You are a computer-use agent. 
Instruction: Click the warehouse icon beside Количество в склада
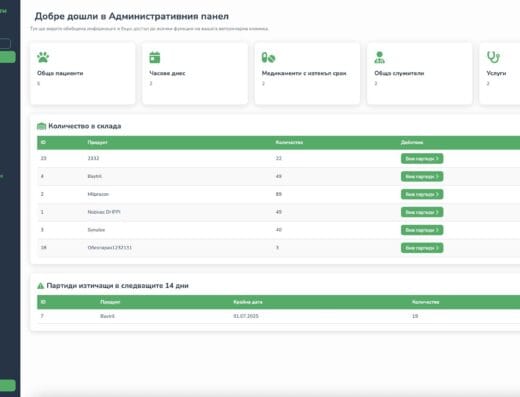point(41,126)
